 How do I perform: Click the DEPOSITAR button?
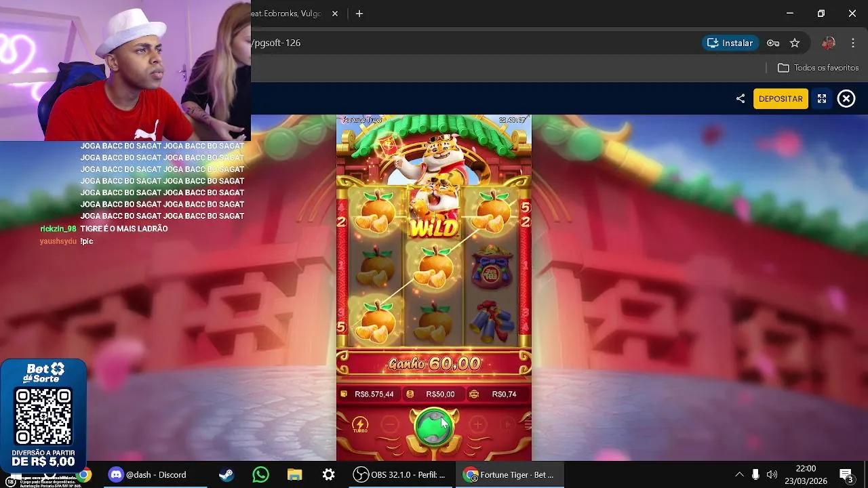tap(781, 98)
